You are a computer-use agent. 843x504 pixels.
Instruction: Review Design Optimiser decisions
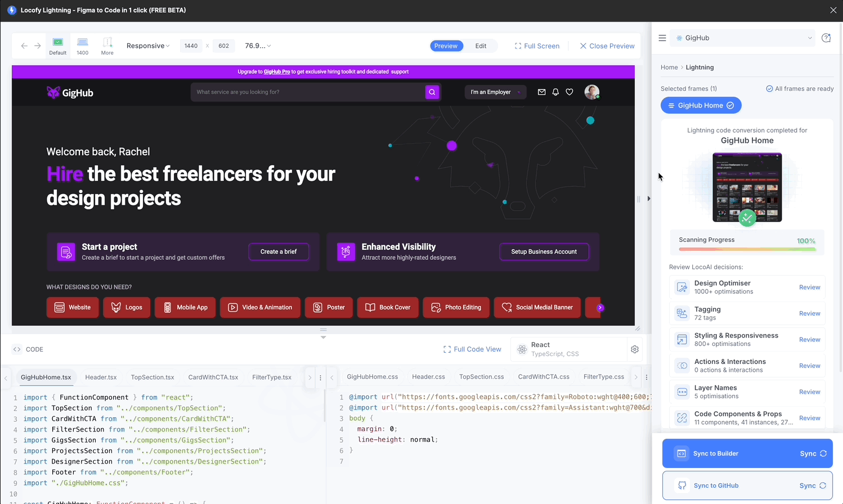pos(809,287)
